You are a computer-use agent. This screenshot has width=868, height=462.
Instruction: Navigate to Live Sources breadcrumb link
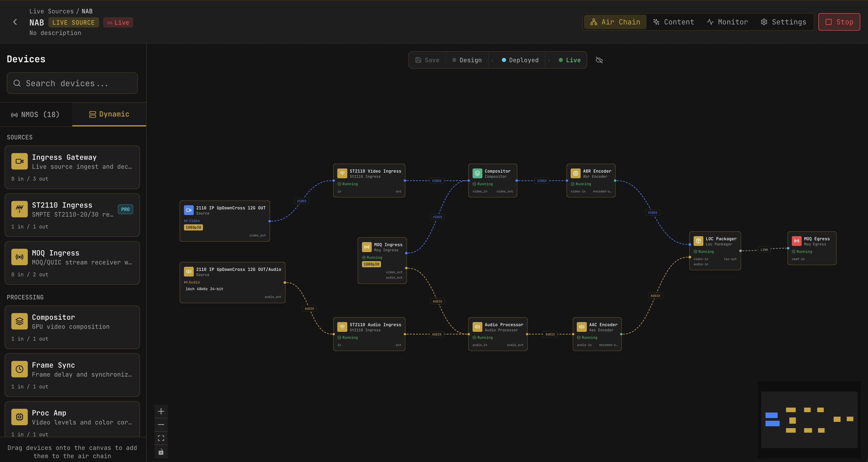[x=52, y=11]
